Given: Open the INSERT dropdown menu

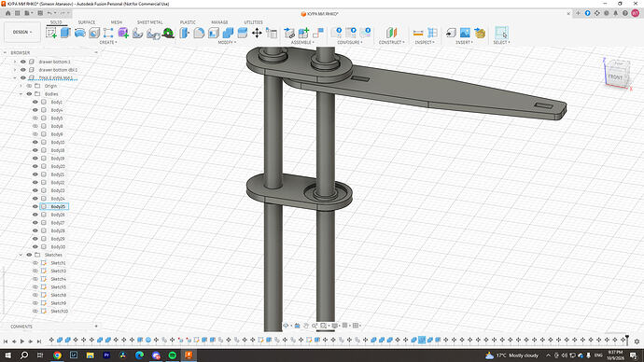Looking at the screenshot, I should click(x=464, y=42).
